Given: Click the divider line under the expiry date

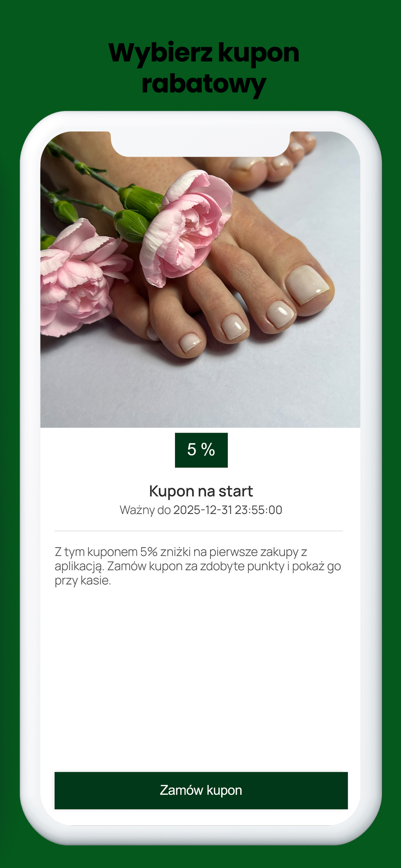Looking at the screenshot, I should (199, 531).
